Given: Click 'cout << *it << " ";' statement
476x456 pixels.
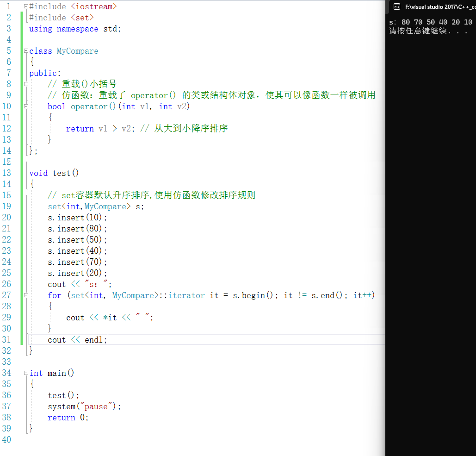Looking at the screenshot, I should pos(110,318).
